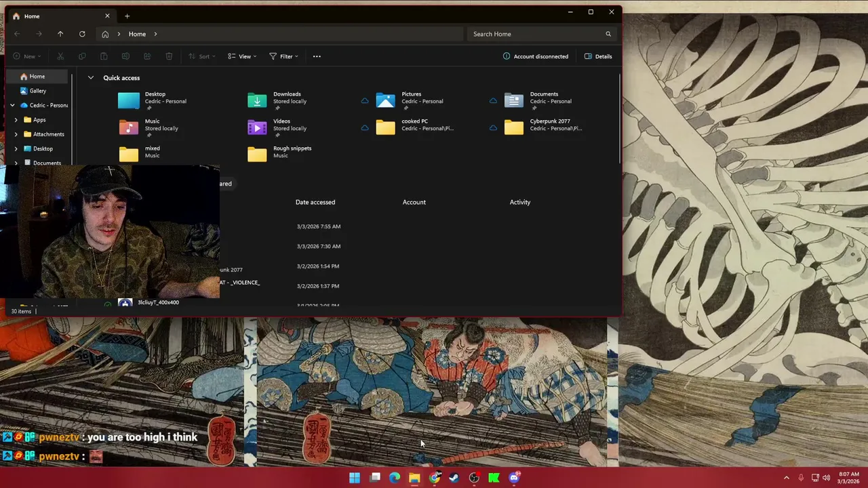
Task: Click the address bar home icon
Action: pos(105,34)
